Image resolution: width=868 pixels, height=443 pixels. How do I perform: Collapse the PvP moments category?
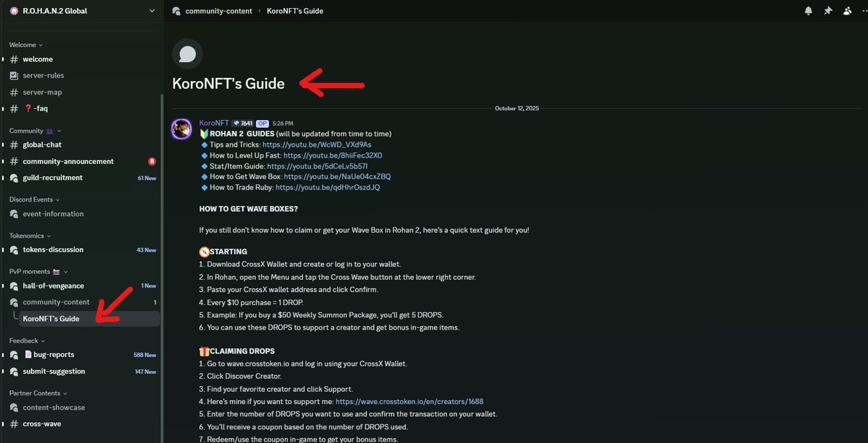click(x=39, y=272)
